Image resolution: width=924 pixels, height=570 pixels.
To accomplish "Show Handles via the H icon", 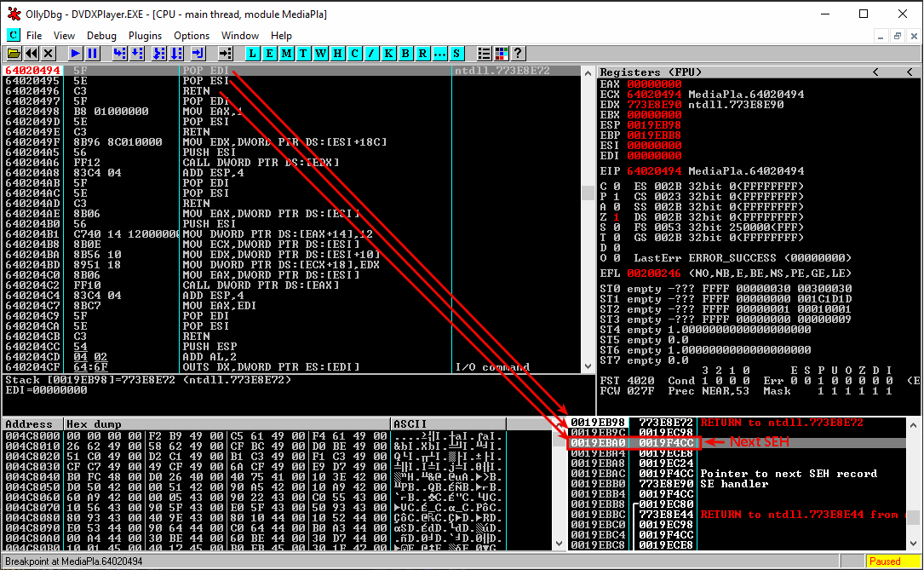I will pos(337,54).
